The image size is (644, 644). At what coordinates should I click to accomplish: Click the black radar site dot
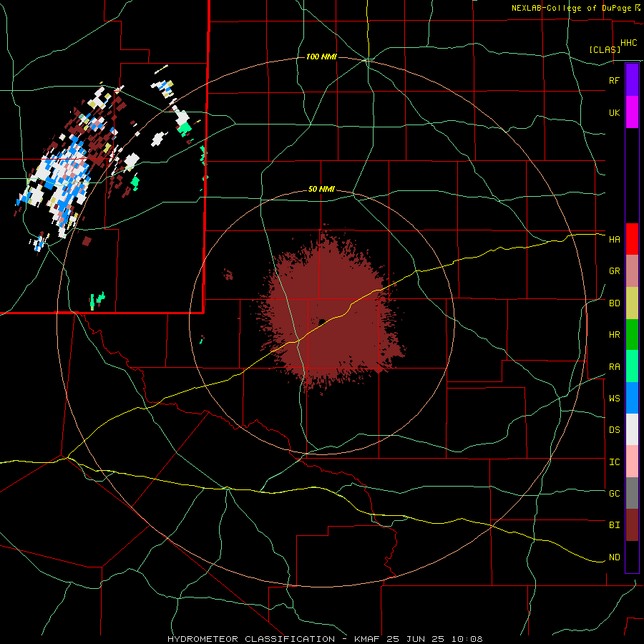coord(322,322)
